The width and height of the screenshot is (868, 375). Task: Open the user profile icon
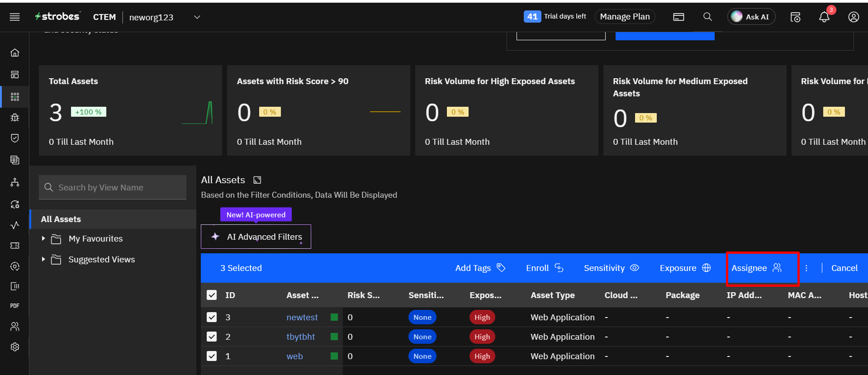point(853,17)
